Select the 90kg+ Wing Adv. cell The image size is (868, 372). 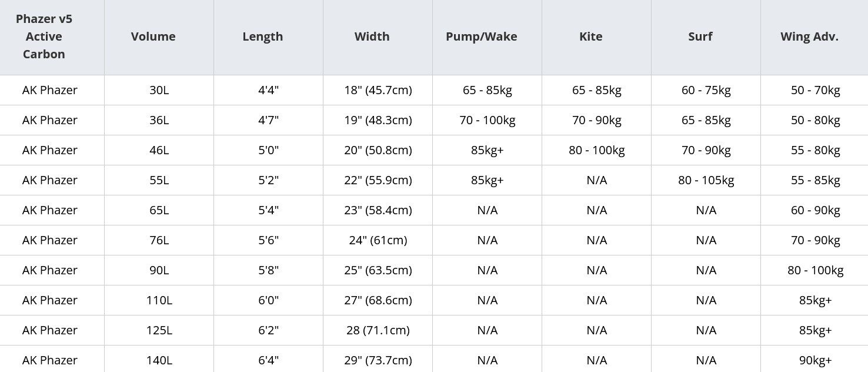(x=815, y=360)
